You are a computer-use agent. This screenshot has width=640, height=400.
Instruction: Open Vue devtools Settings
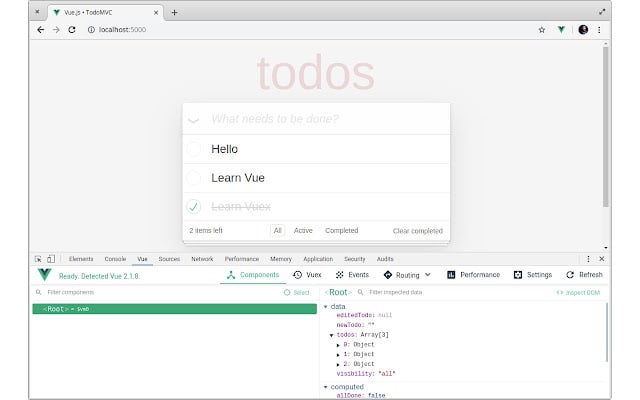point(533,275)
